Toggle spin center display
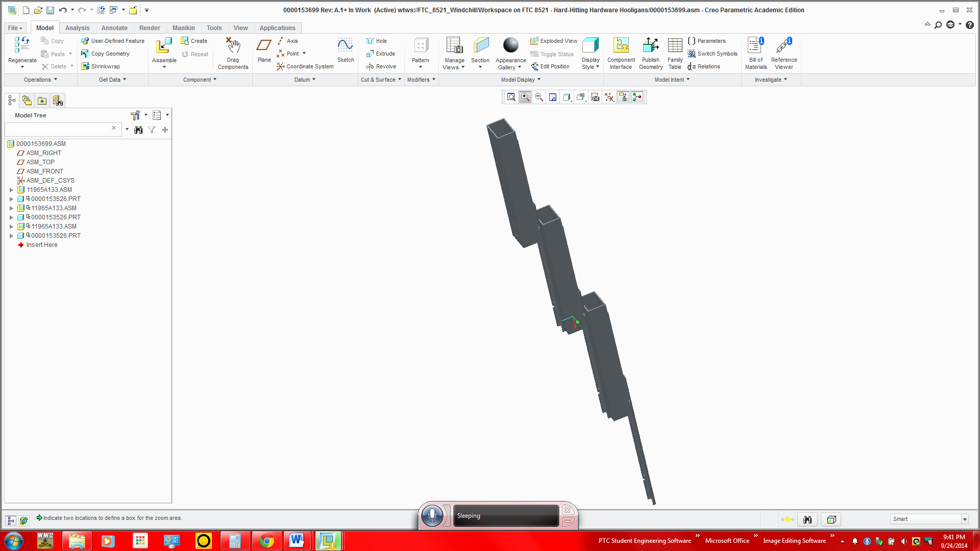Image resolution: width=980 pixels, height=551 pixels. (637, 97)
